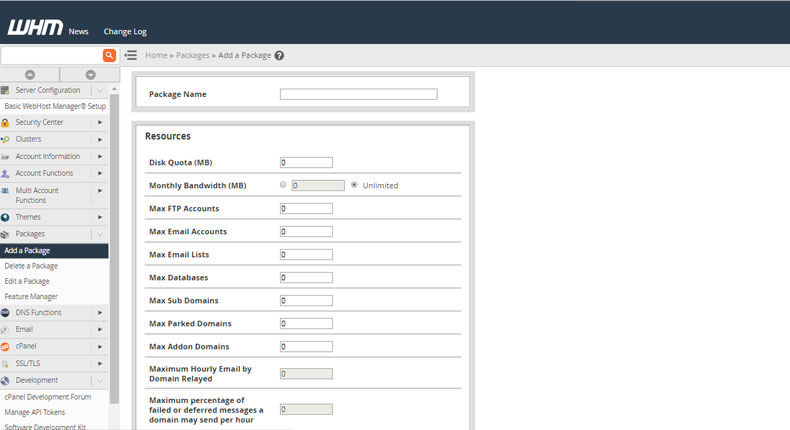Click the orange search button
The height and width of the screenshot is (430, 790).
tap(109, 56)
